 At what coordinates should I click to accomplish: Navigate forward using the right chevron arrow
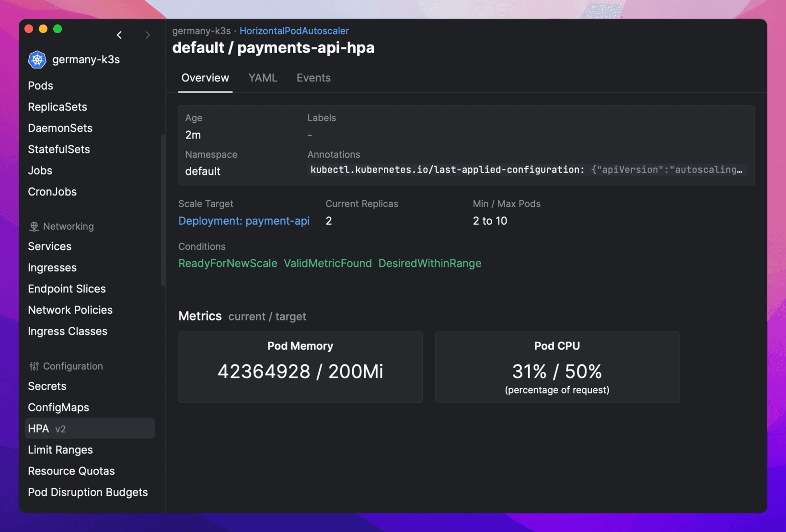(x=148, y=35)
